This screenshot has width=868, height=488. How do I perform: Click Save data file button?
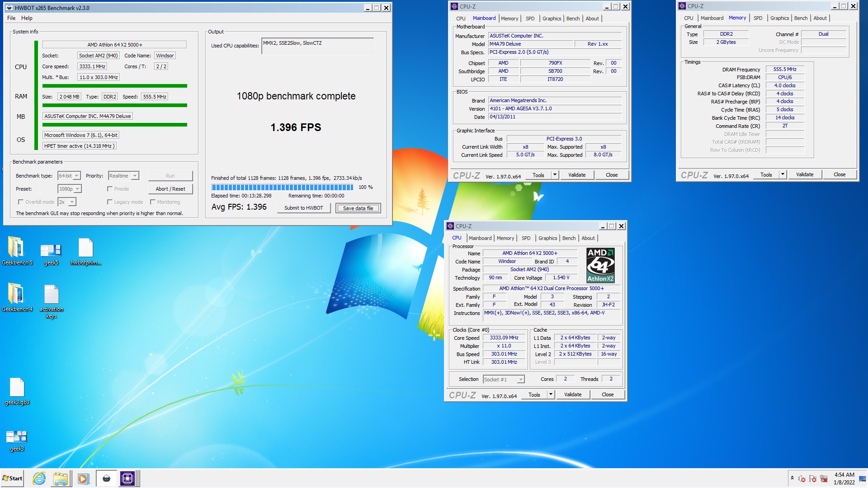click(358, 208)
